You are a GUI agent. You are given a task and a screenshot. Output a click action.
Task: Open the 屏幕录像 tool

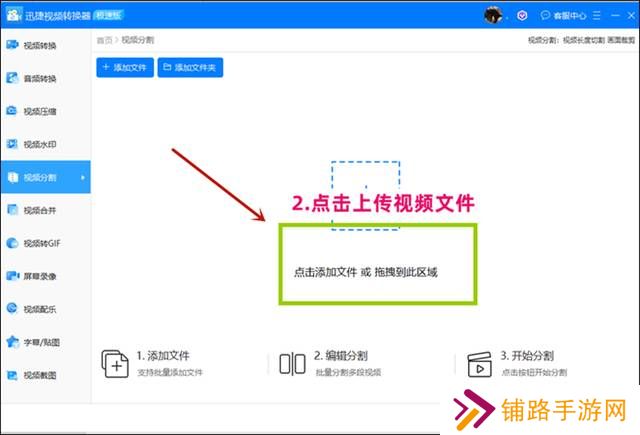tap(40, 275)
